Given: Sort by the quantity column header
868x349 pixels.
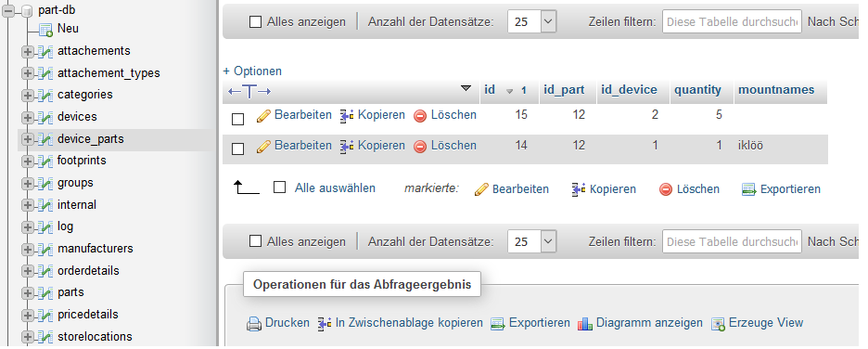Looking at the screenshot, I should [697, 90].
